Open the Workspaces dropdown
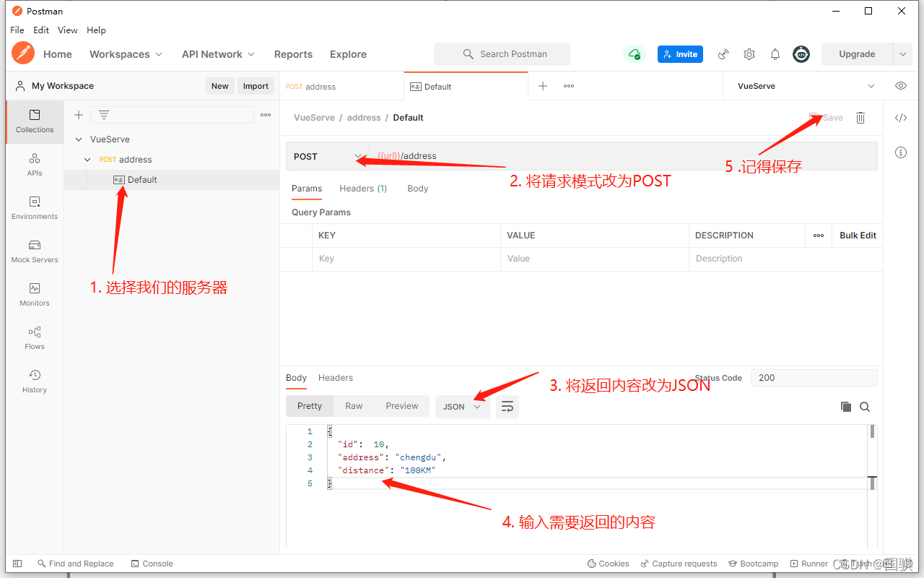Viewport: 924px width, 578px height. tap(126, 54)
